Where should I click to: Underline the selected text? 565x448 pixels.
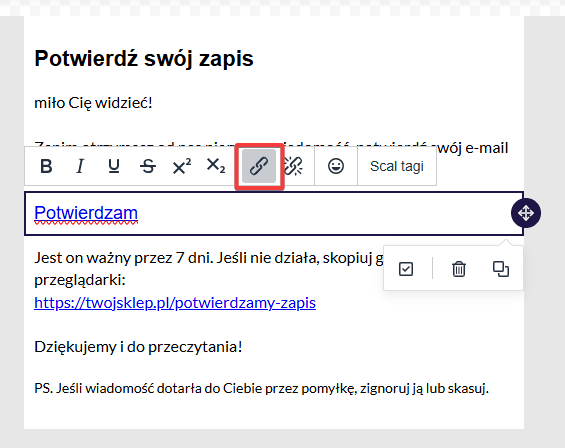114,166
